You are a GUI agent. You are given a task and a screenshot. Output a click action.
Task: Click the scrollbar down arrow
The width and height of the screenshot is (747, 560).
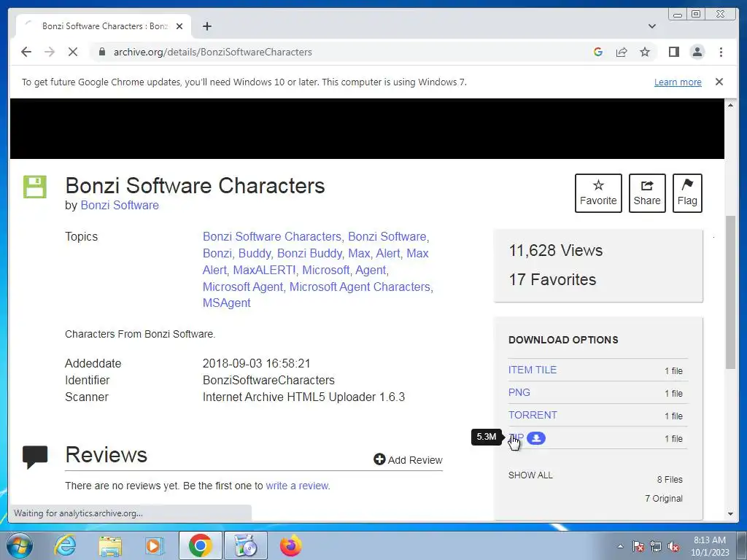(x=730, y=514)
